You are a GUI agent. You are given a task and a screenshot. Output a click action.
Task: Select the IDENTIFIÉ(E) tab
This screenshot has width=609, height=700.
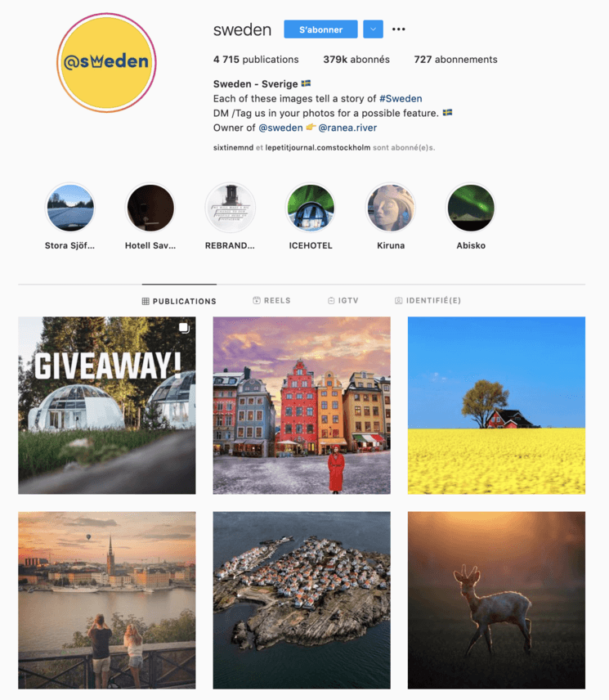pos(428,300)
